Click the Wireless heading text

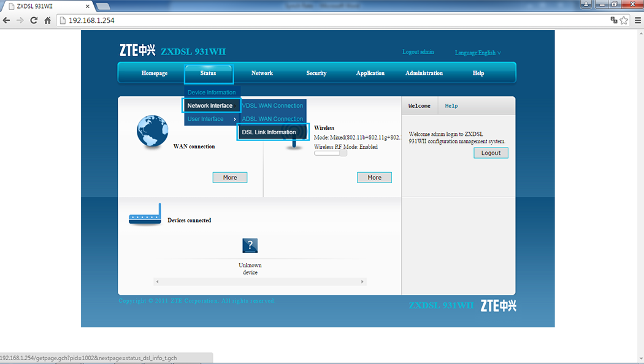pos(324,128)
